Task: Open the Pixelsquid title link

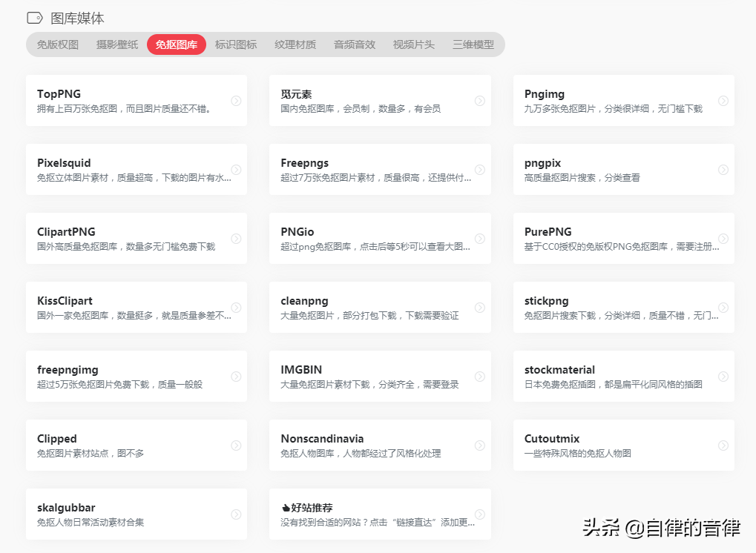Action: click(x=64, y=163)
